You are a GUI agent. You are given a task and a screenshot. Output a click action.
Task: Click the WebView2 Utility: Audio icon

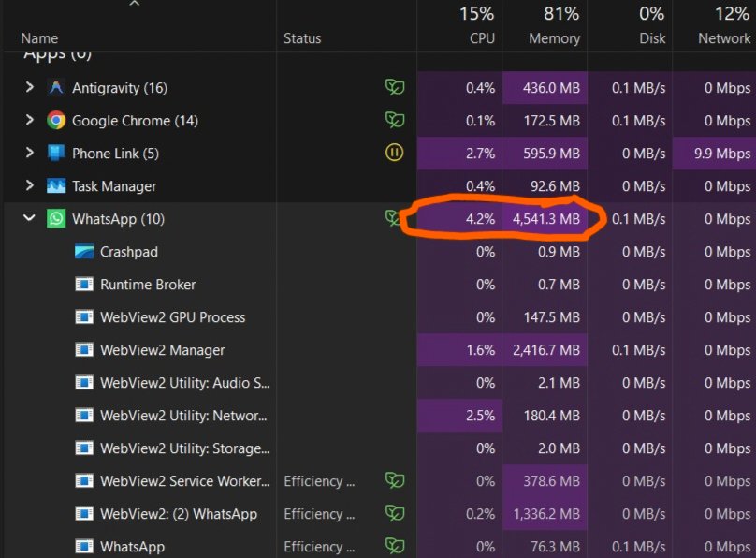84,383
